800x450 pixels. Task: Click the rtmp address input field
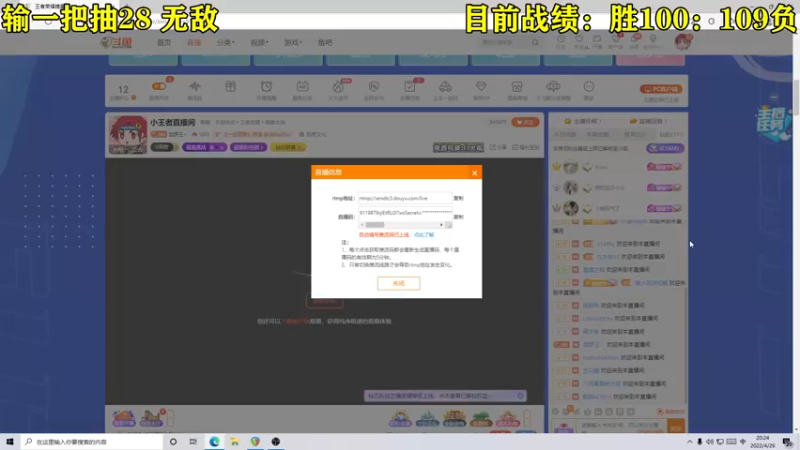pyautogui.click(x=405, y=198)
